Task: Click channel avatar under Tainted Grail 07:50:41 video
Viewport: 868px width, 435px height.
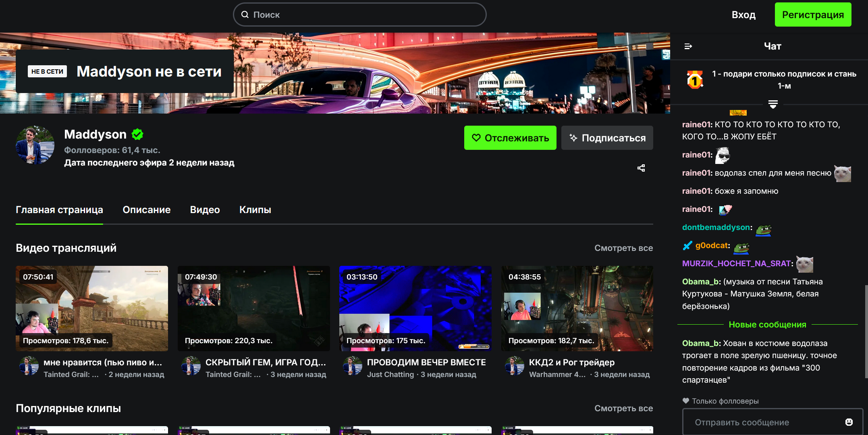Action: (29, 366)
